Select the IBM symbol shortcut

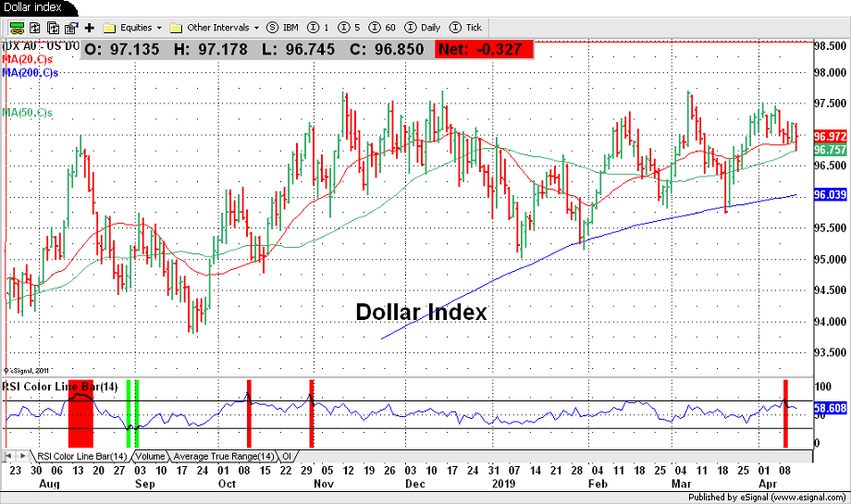click(x=290, y=28)
